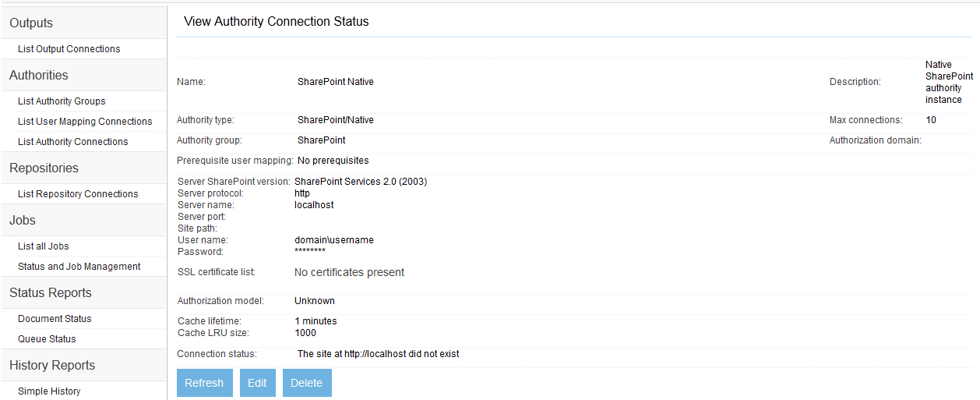Viewport: 980px width, 400px height.
Task: Open the Queue Status report
Action: pos(47,339)
